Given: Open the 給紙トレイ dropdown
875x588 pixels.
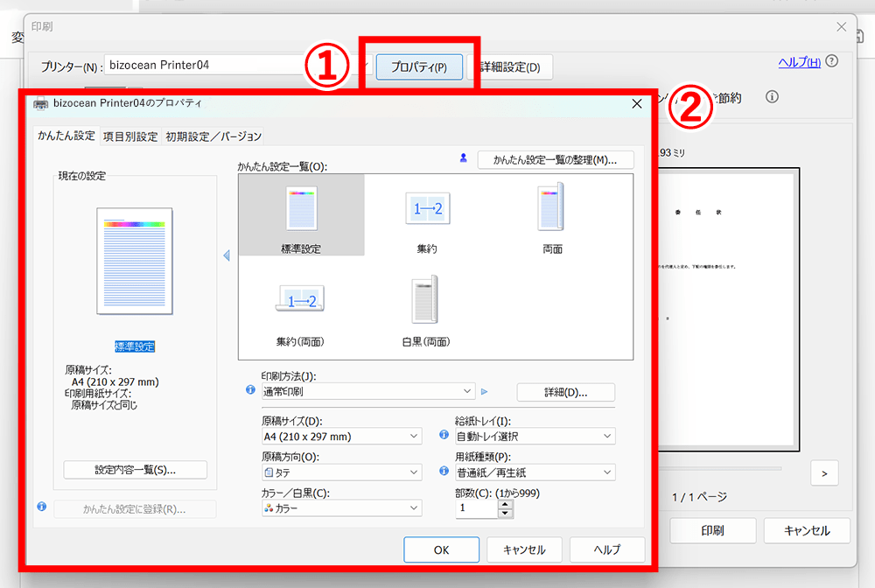Looking at the screenshot, I should 535,437.
